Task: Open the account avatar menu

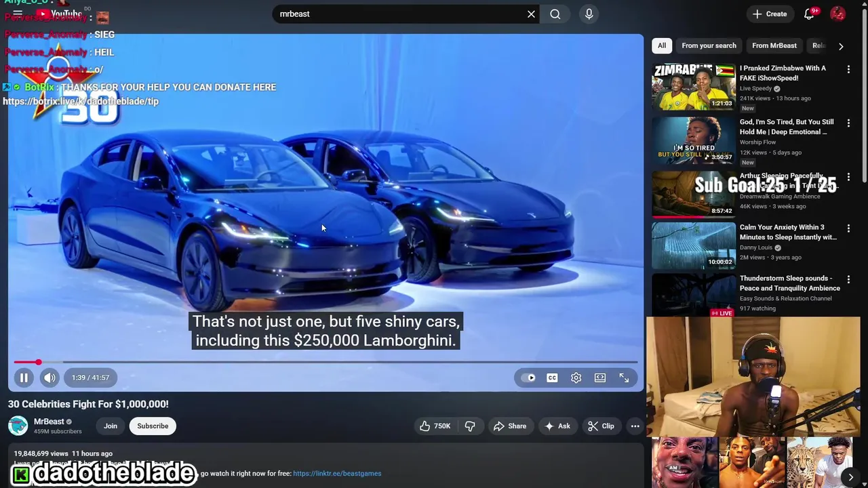Action: [x=838, y=14]
